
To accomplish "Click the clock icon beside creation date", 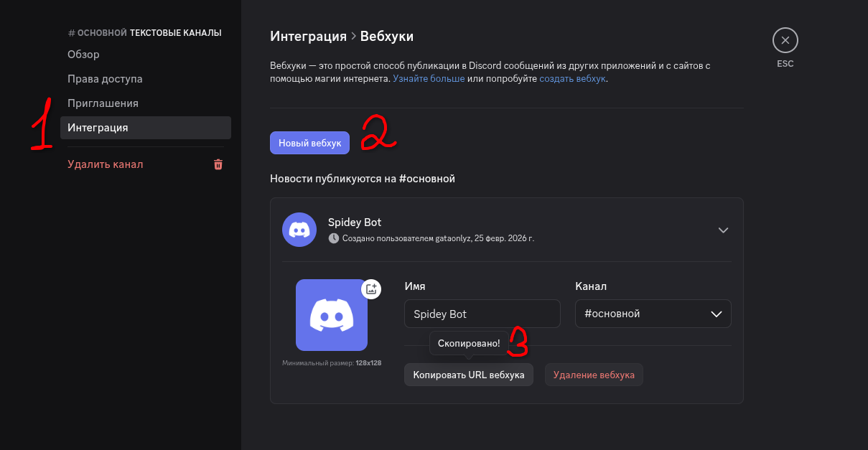I will (333, 238).
